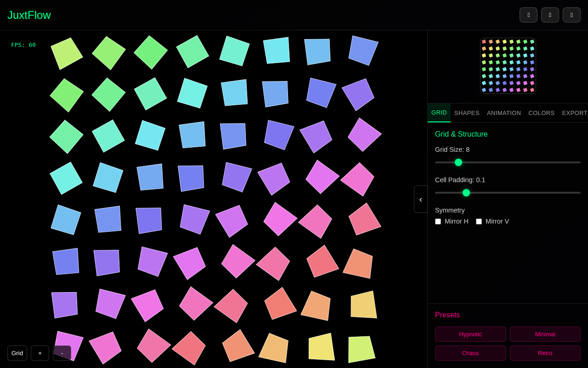Open the ANIMATION tab
Image resolution: width=588 pixels, height=368 pixels.
503,113
